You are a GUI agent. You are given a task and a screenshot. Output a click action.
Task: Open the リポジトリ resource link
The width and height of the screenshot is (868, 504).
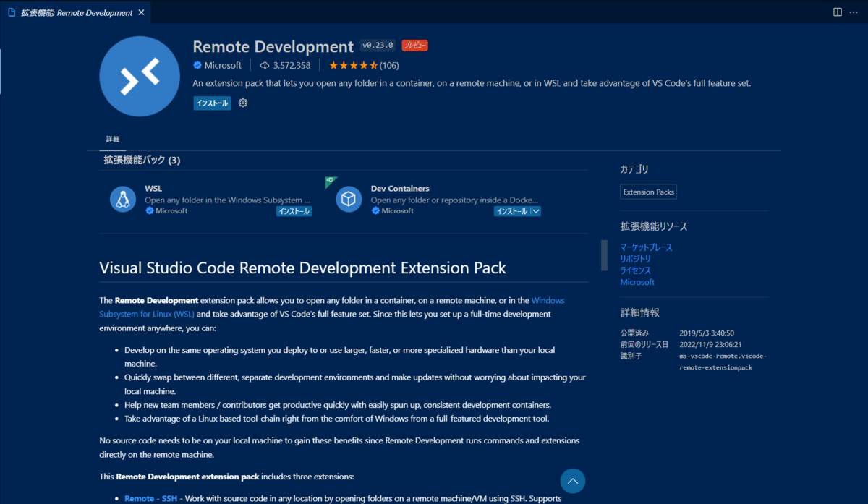point(636,259)
